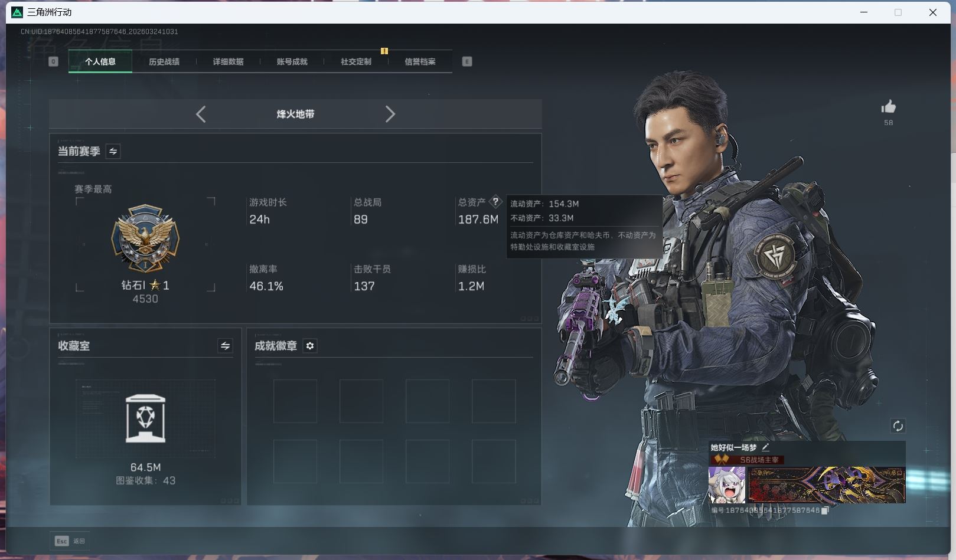Screen dimensions: 956x560
Task: Open the 详细数据 tab
Action: click(x=228, y=61)
